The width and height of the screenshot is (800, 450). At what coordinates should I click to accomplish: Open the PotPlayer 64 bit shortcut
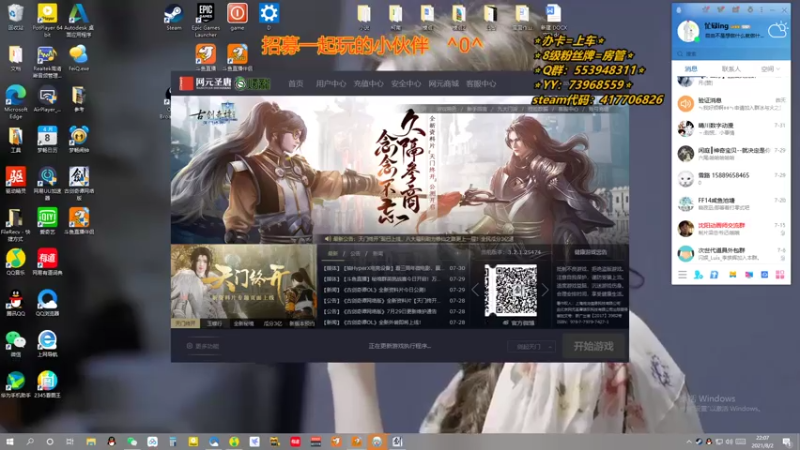click(47, 20)
